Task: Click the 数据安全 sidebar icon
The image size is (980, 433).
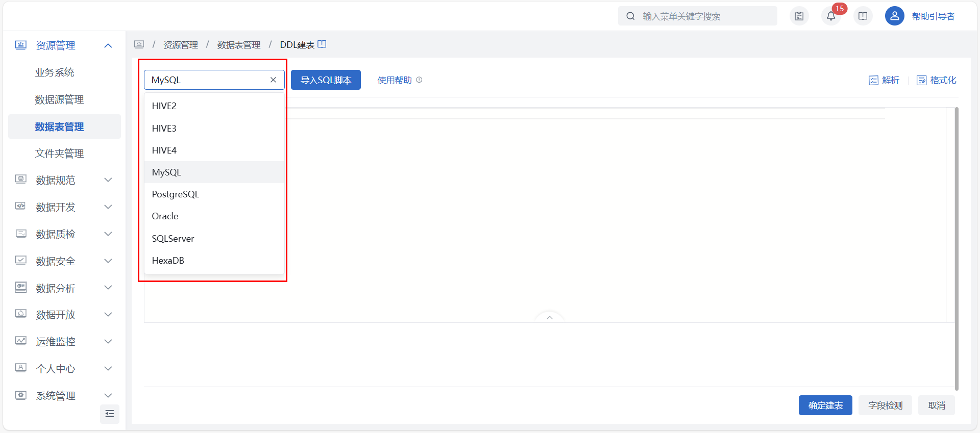Action: coord(21,260)
